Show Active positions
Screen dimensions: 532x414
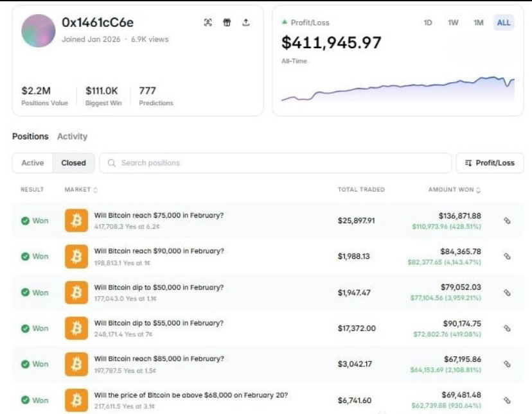tap(33, 163)
